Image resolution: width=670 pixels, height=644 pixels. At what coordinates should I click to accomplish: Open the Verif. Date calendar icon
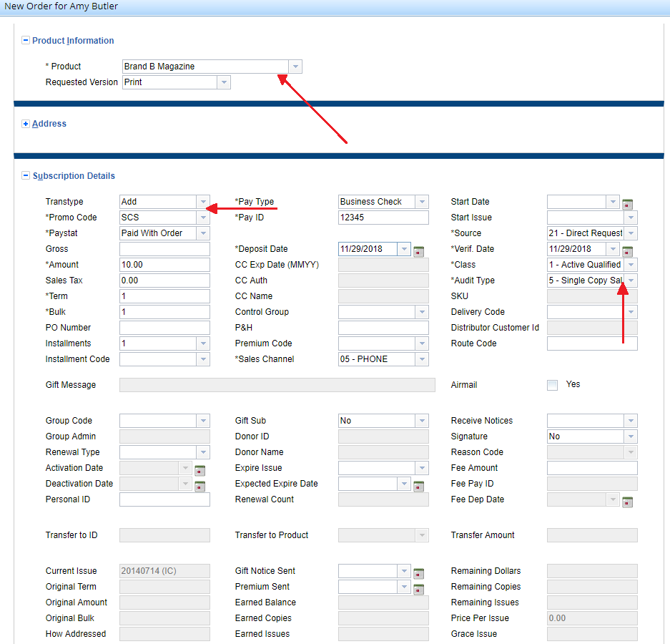tap(627, 251)
